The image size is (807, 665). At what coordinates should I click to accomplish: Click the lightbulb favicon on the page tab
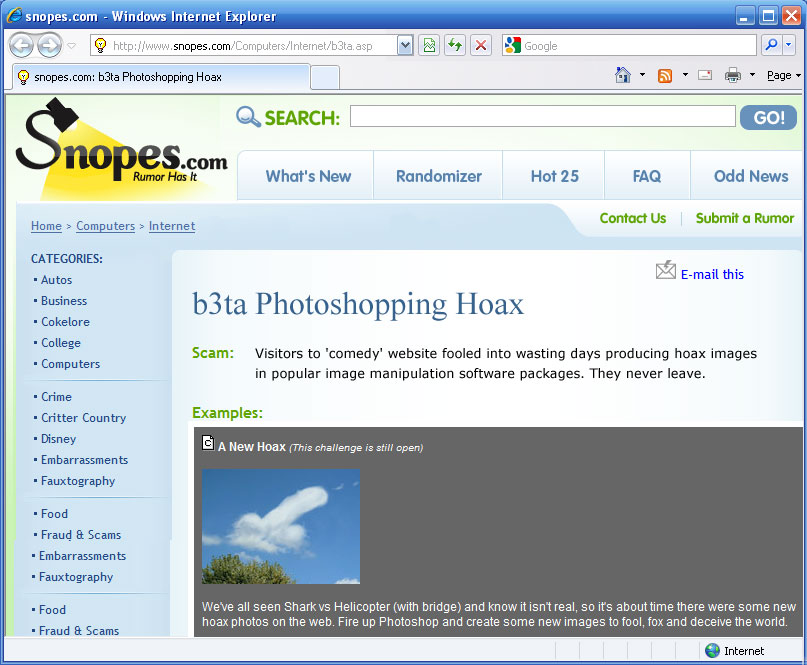[23, 77]
